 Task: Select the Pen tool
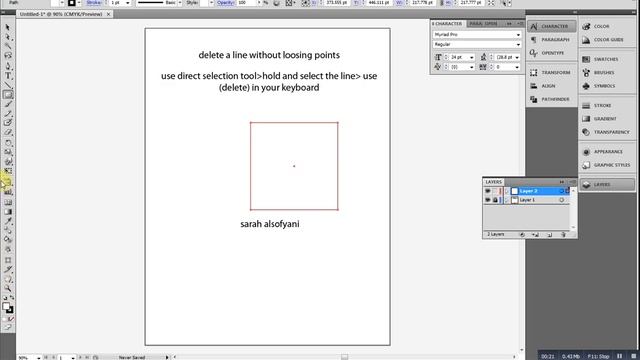coord(8,66)
